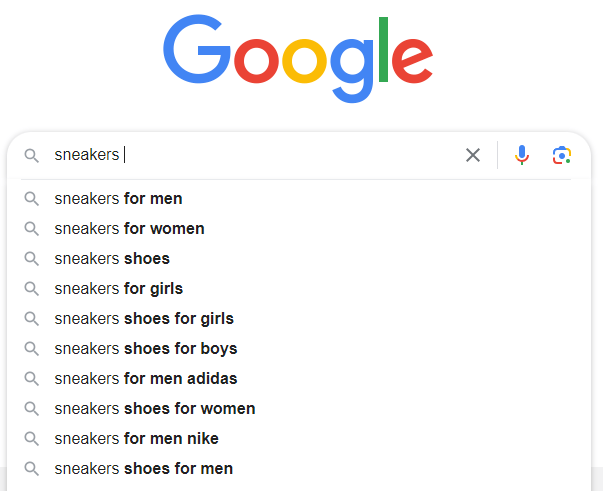
Task: Select 'sneakers shoes for men' suggestion
Action: point(143,468)
